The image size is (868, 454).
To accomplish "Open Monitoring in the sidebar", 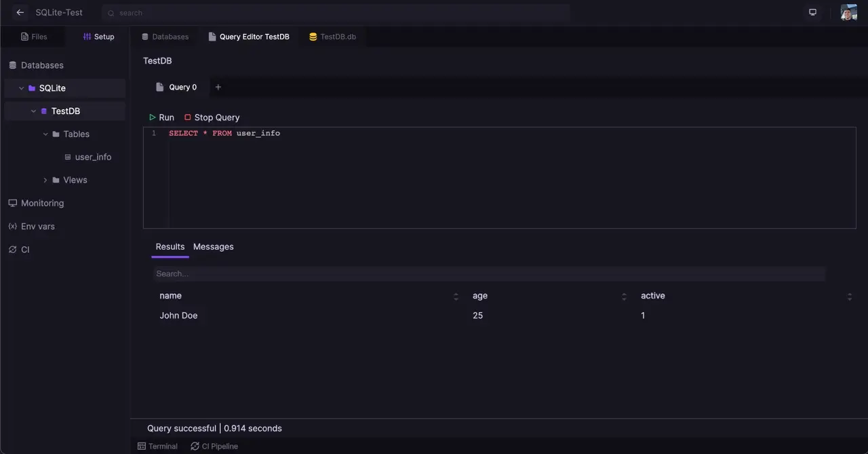I will [42, 203].
